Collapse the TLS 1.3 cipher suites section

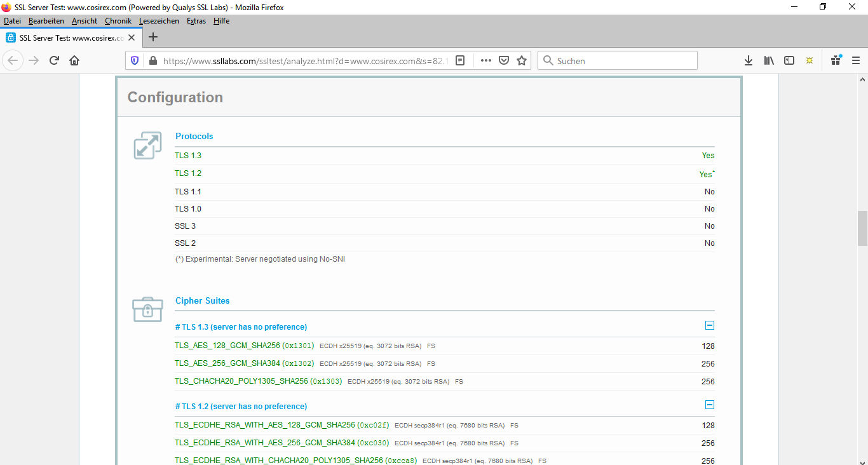click(x=710, y=326)
